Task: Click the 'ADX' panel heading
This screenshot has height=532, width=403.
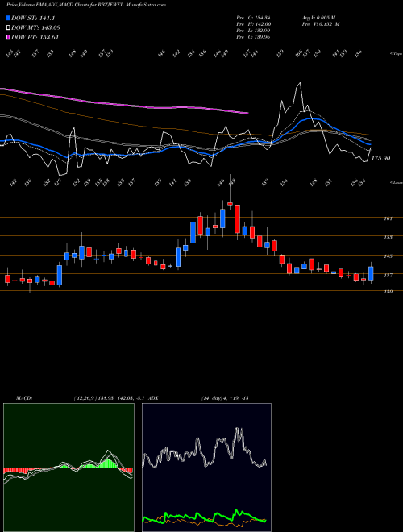Action: point(153,398)
